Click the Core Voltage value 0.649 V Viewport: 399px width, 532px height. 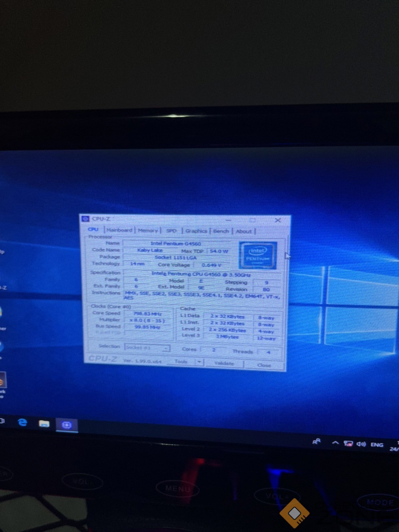(x=211, y=265)
